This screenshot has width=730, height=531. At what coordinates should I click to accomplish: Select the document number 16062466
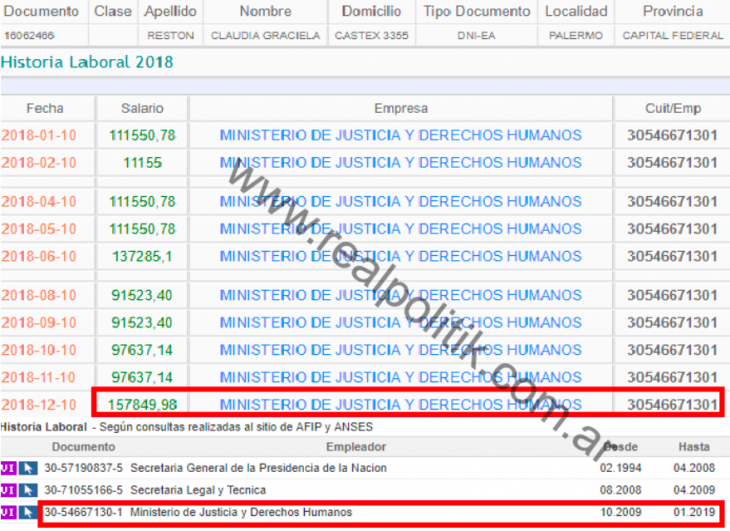click(x=29, y=36)
